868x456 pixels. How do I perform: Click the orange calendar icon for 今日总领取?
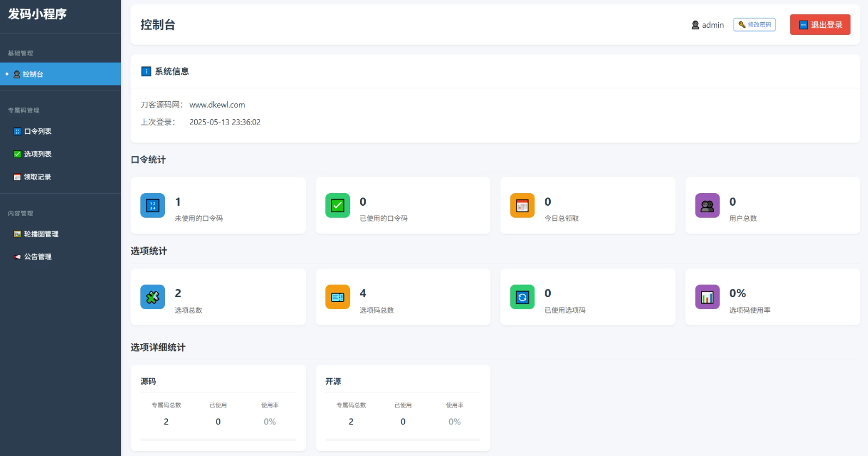tap(522, 205)
